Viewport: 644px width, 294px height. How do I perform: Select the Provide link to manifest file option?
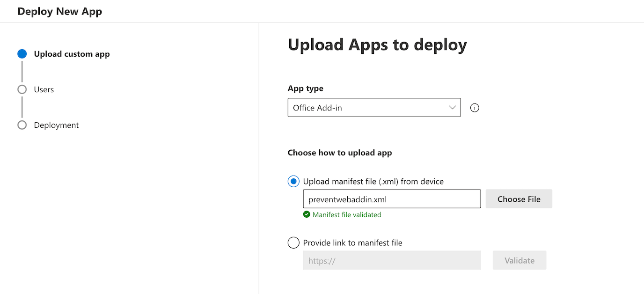point(293,243)
